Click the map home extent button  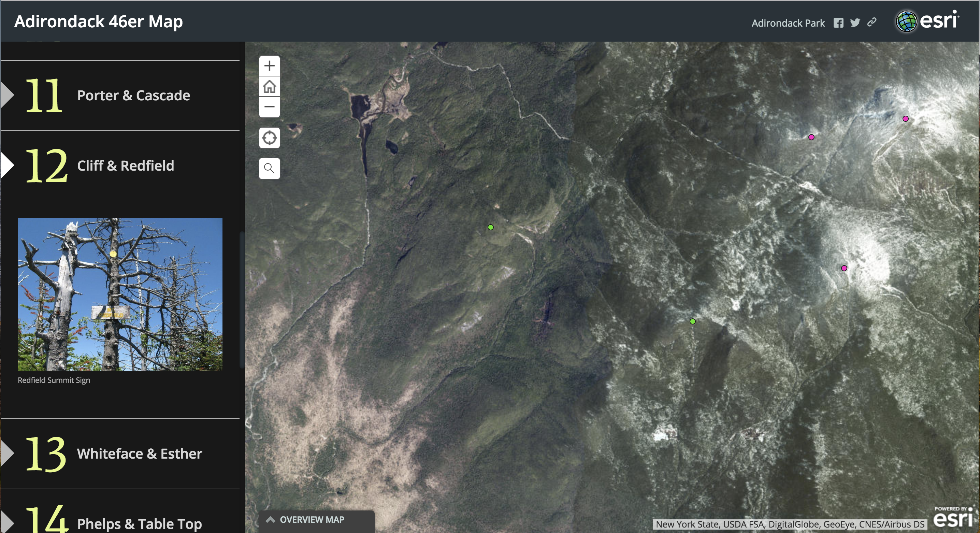coord(269,86)
